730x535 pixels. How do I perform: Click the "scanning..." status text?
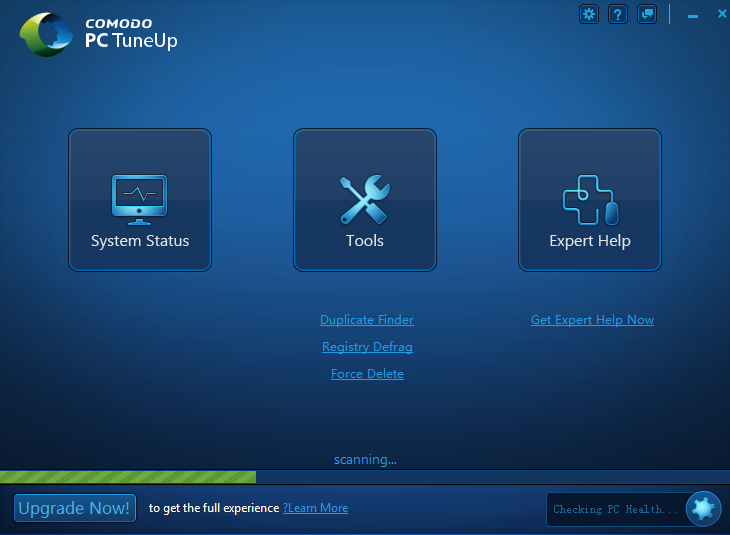(x=365, y=460)
